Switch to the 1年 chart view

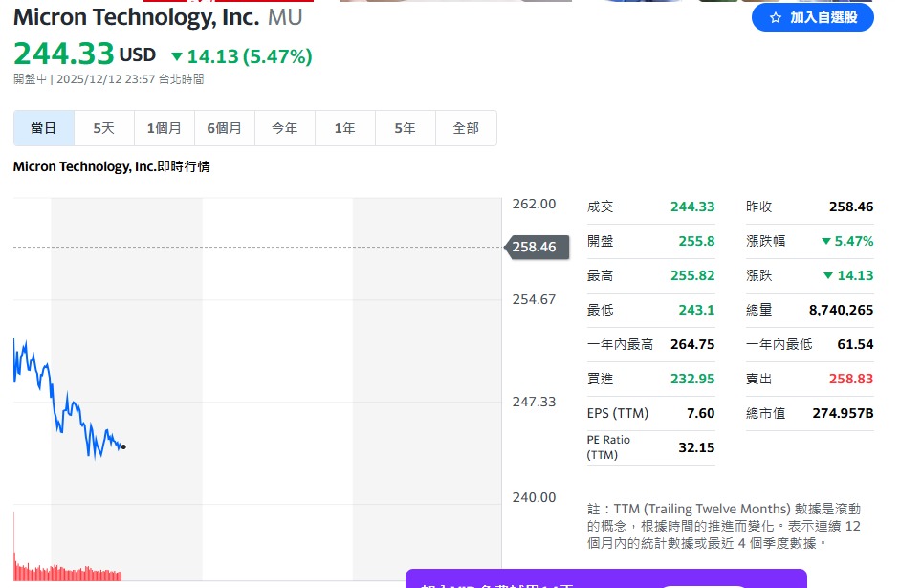tap(344, 128)
